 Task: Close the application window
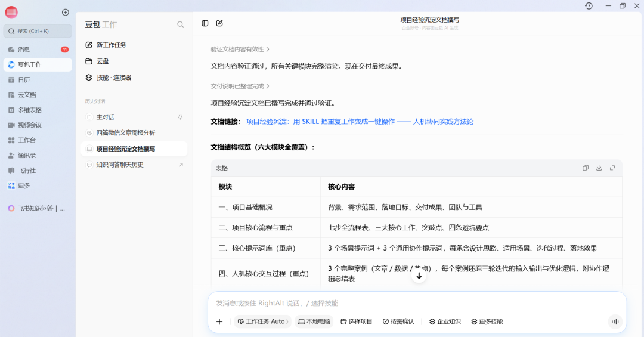[637, 6]
